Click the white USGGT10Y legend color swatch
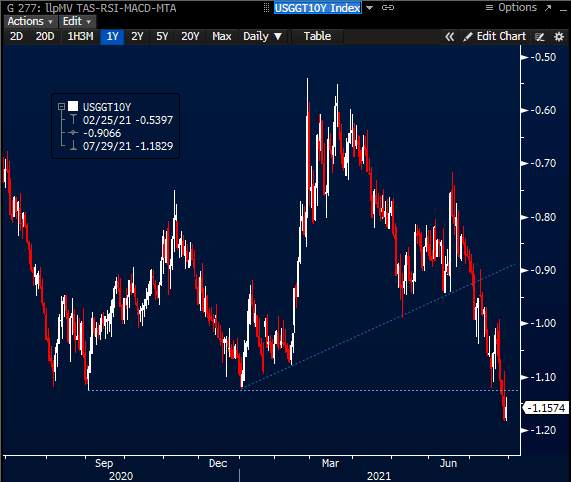 (73, 106)
